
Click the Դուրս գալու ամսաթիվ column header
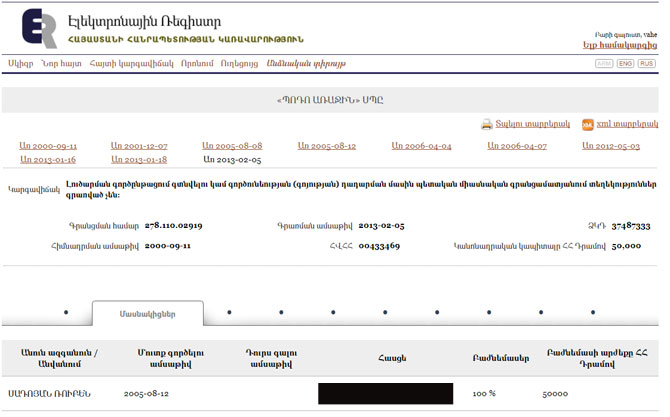(271, 358)
